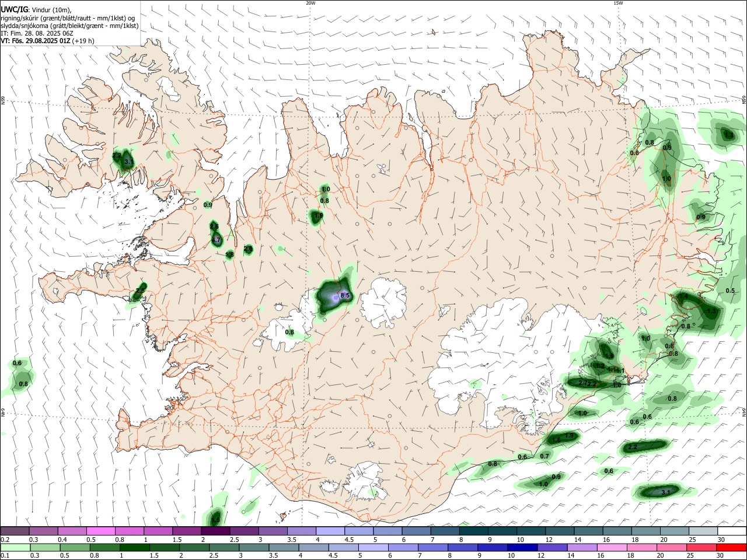Image resolution: width=747 pixels, height=560 pixels.
Task: Pick the pale gray swatch between 25 and 30 upper bar
Action: point(703,531)
